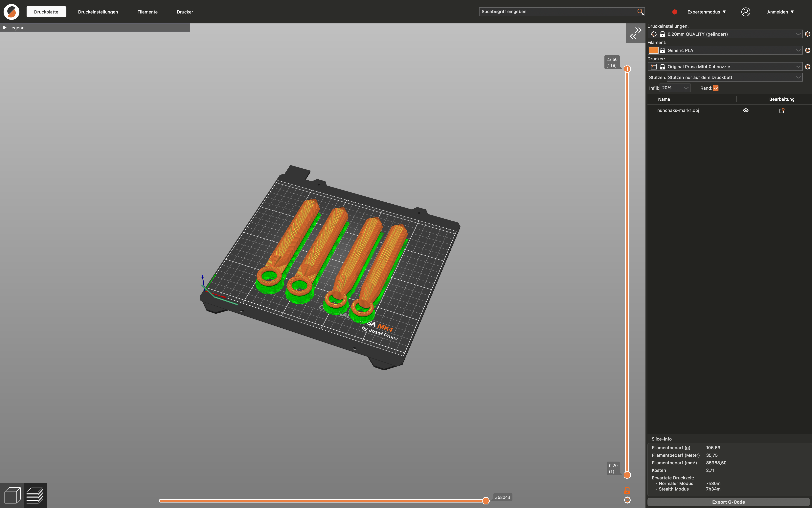The width and height of the screenshot is (812, 508).
Task: Click the orange filament color swatch
Action: point(654,50)
